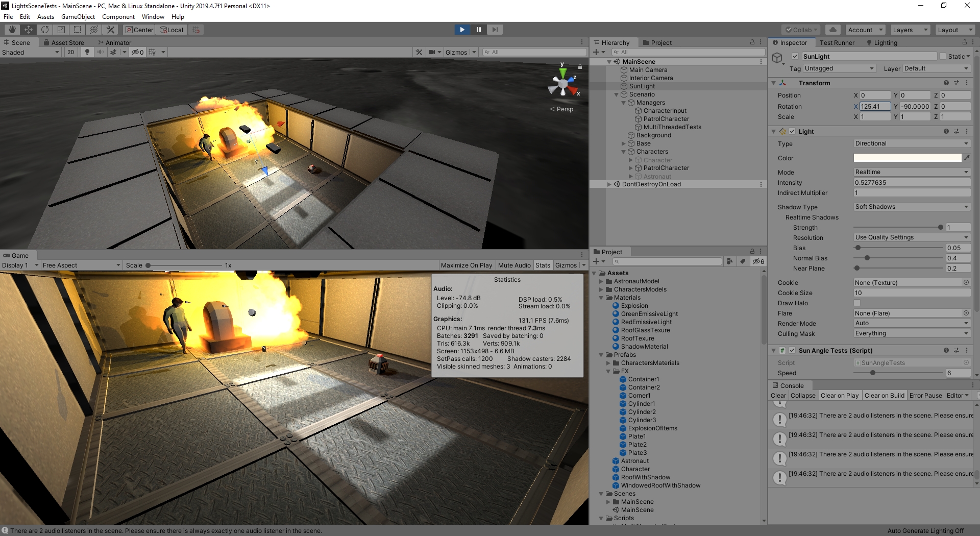Screen dimensions: 980x536
Task: Switch to Lighting tab
Action: point(881,42)
